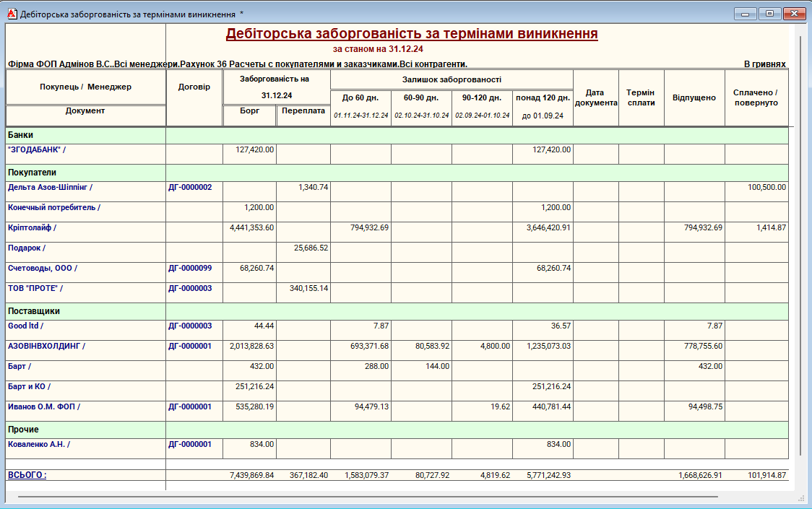Select the Покупатели group header

pos(32,173)
